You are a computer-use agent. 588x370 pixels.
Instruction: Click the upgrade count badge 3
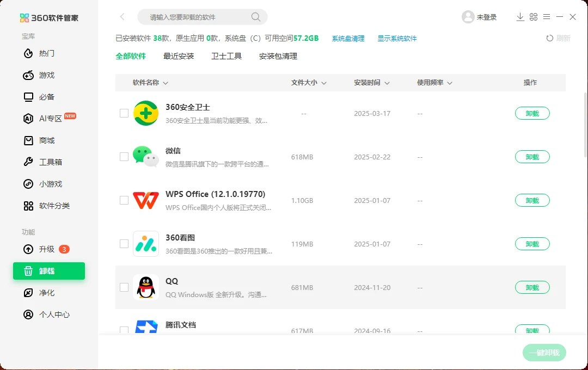coord(64,249)
